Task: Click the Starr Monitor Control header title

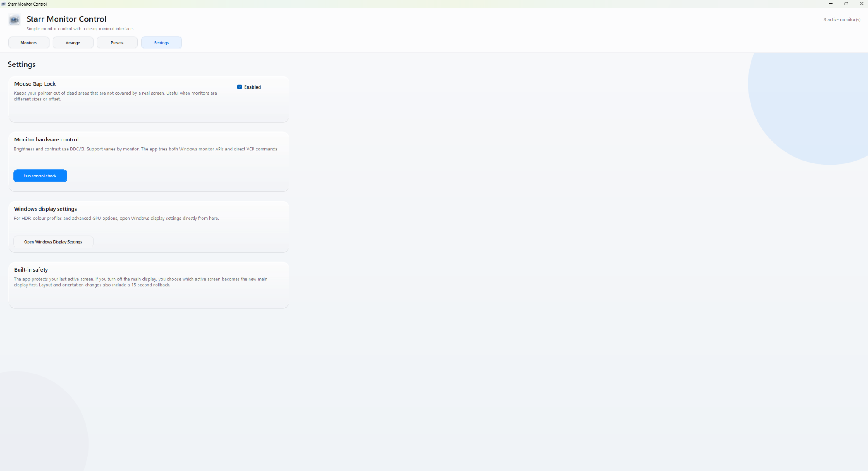Action: coord(67,19)
